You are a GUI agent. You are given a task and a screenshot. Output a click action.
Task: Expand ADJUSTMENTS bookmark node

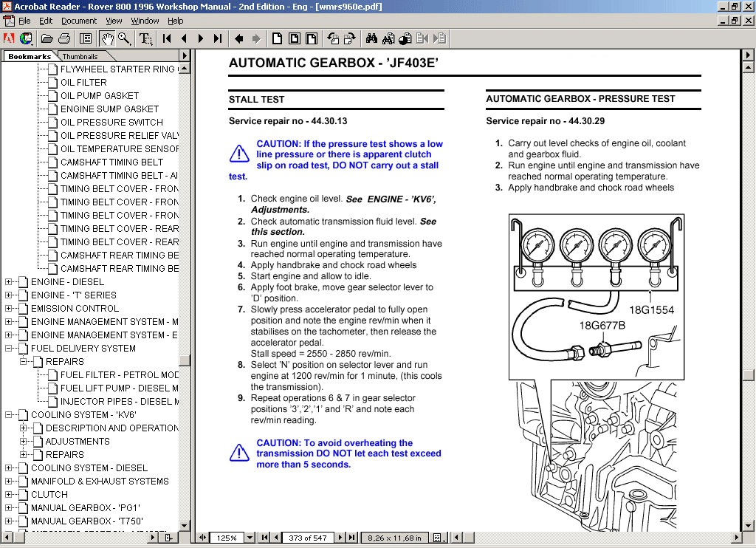23,442
